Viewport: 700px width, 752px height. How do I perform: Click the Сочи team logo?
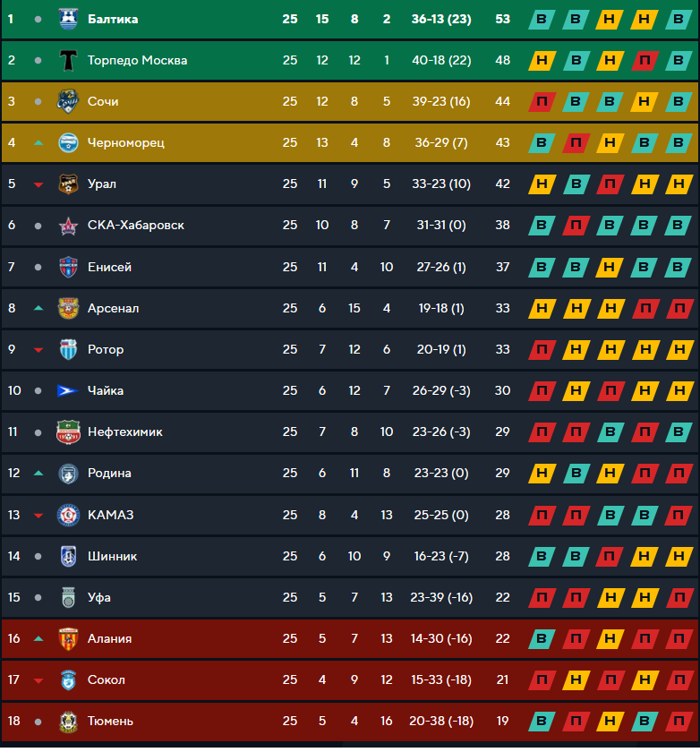[x=68, y=101]
